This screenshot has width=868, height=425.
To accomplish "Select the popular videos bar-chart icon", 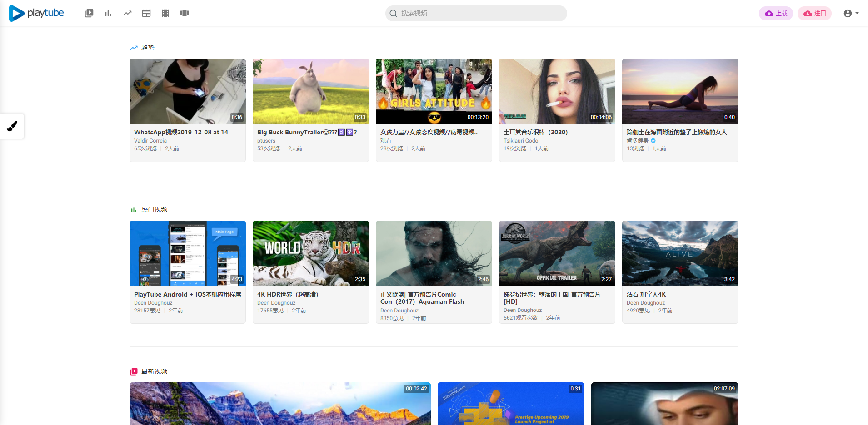I will coord(108,13).
